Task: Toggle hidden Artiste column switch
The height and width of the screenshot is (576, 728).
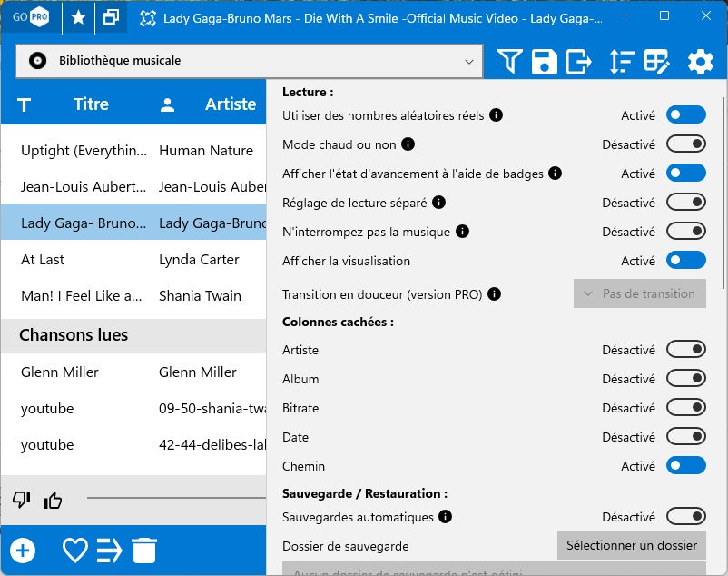Action: tap(685, 349)
